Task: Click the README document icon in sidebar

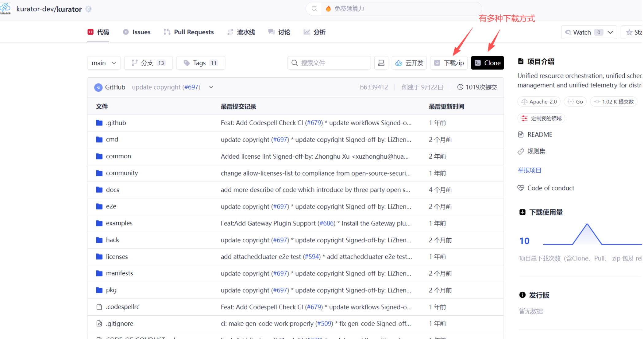Action: pyautogui.click(x=521, y=134)
